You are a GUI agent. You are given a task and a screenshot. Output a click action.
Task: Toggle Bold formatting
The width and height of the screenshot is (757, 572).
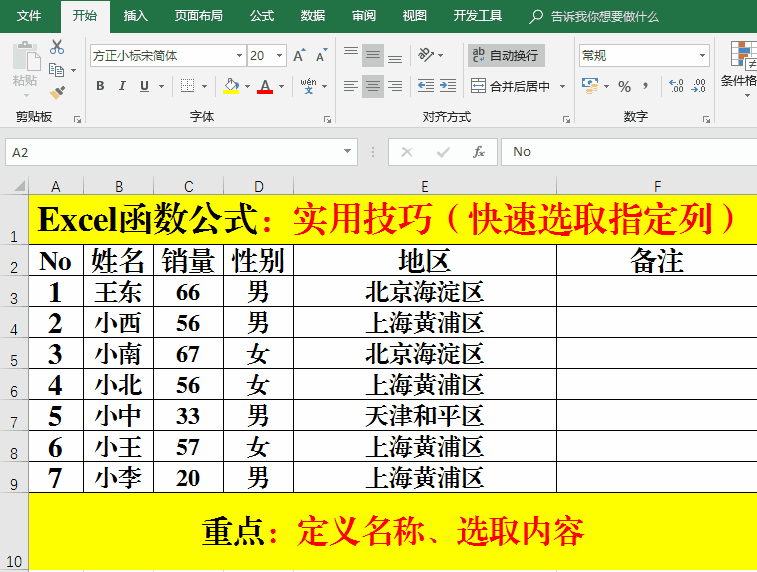coord(100,87)
